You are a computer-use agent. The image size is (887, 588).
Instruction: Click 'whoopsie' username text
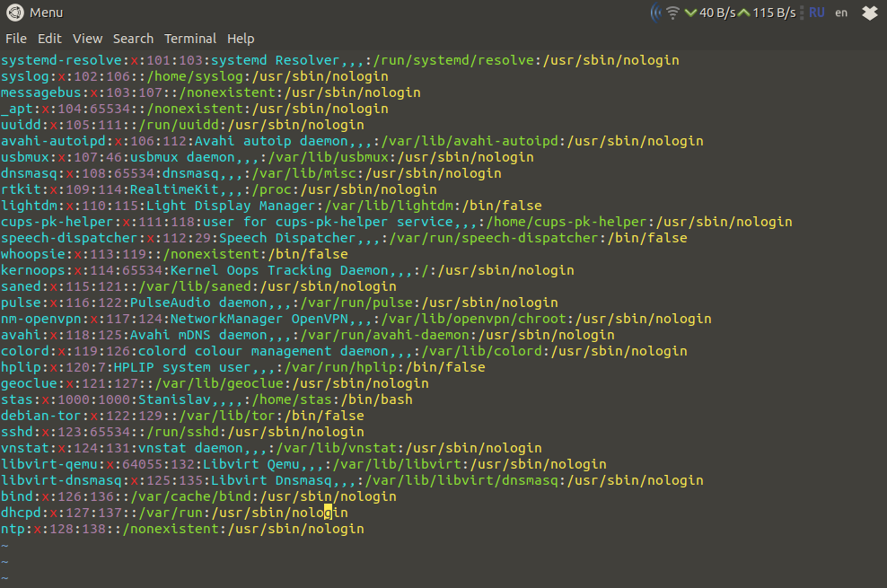tap(33, 254)
